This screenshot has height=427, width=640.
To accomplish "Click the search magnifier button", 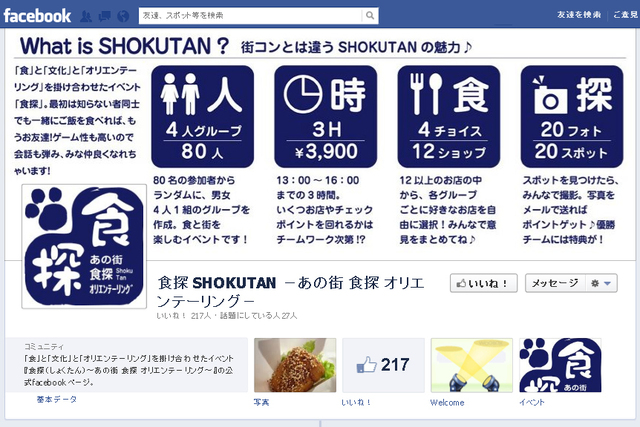I will [370, 16].
